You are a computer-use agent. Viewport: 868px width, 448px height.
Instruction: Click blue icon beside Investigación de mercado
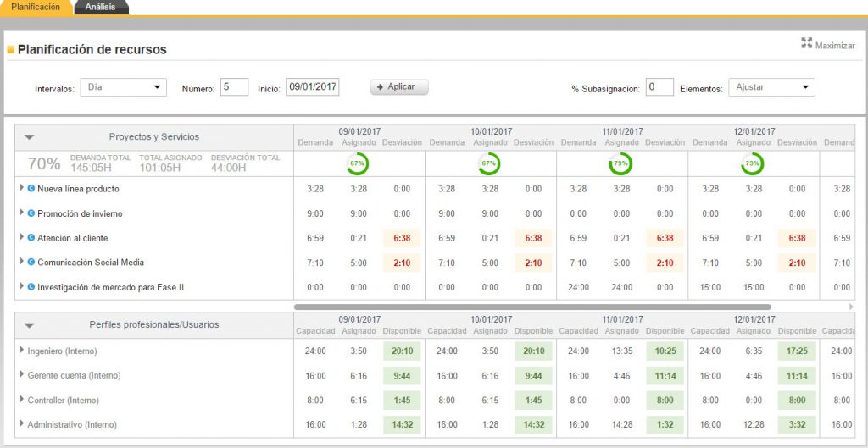coord(31,287)
